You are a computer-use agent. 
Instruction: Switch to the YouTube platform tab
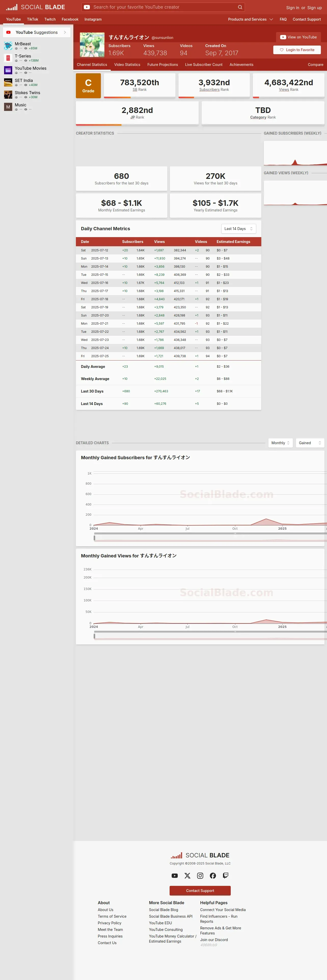(13, 19)
